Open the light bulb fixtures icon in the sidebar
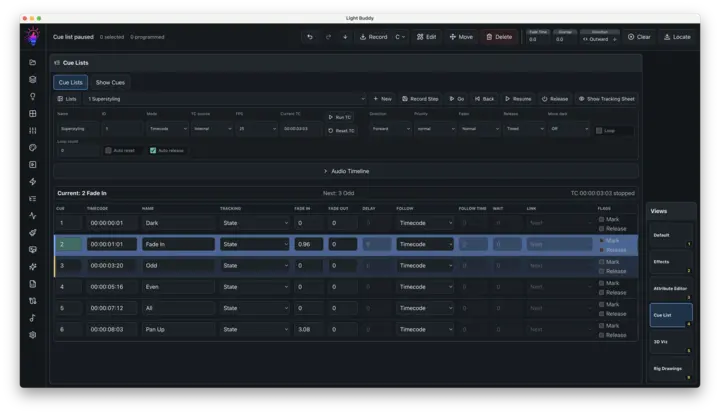Screen dimensions: 720x414 (x=33, y=96)
